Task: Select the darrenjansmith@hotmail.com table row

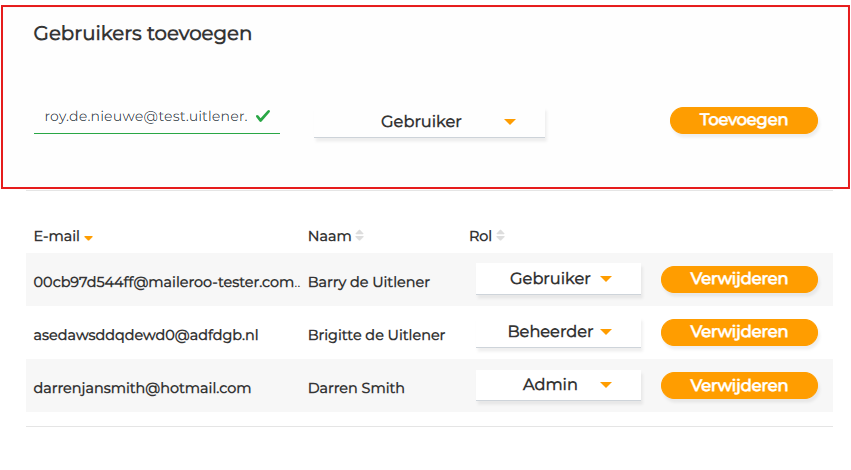Action: [x=141, y=387]
